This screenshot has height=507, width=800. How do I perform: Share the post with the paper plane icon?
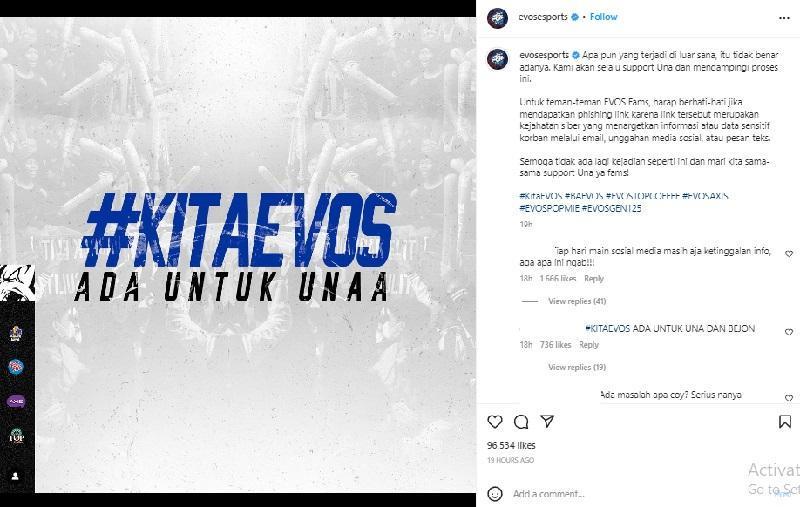coord(547,421)
